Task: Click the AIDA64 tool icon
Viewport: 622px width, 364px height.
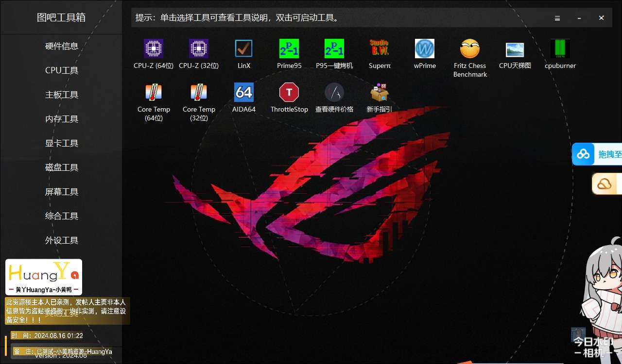Action: 243,92
